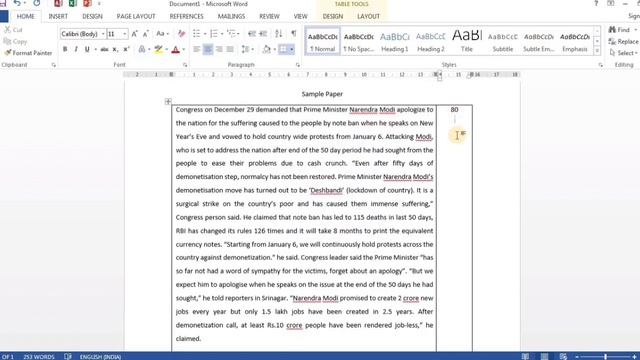This screenshot has height=360, width=640.
Task: Click the table move handle
Action: point(168,101)
